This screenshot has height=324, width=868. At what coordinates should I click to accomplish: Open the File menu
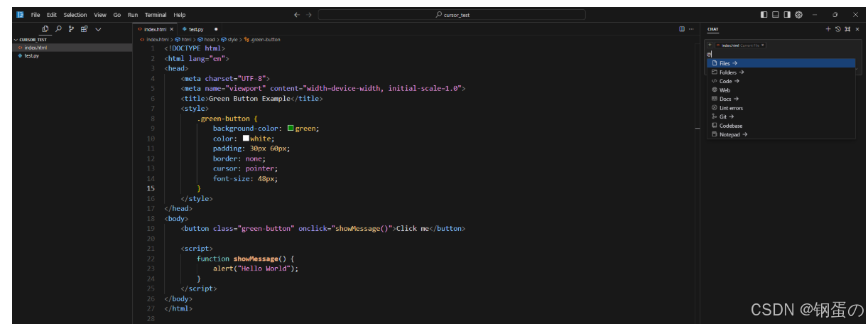36,15
